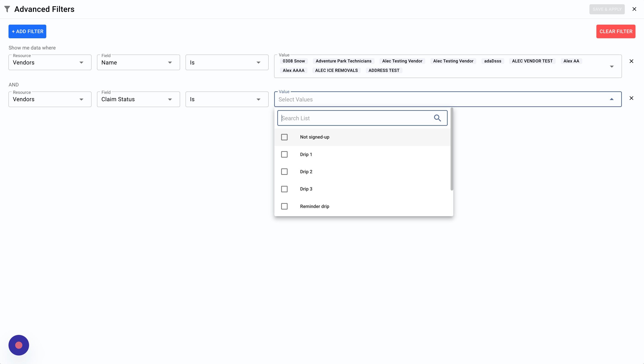
Task: Select the Drip 2 list option
Action: pyautogui.click(x=306, y=172)
